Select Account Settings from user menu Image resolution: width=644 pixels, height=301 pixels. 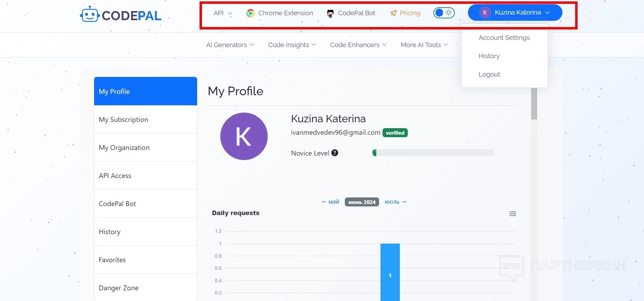pyautogui.click(x=504, y=37)
